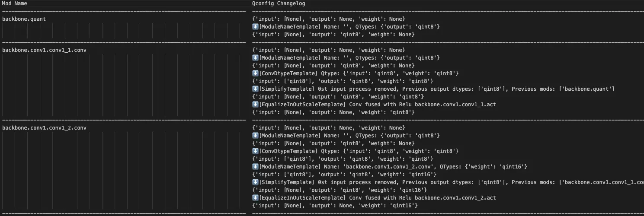Viewport: 644px width, 216px height.
Task: Click the final qconfig line under backbone.quant
Action: 333,35
